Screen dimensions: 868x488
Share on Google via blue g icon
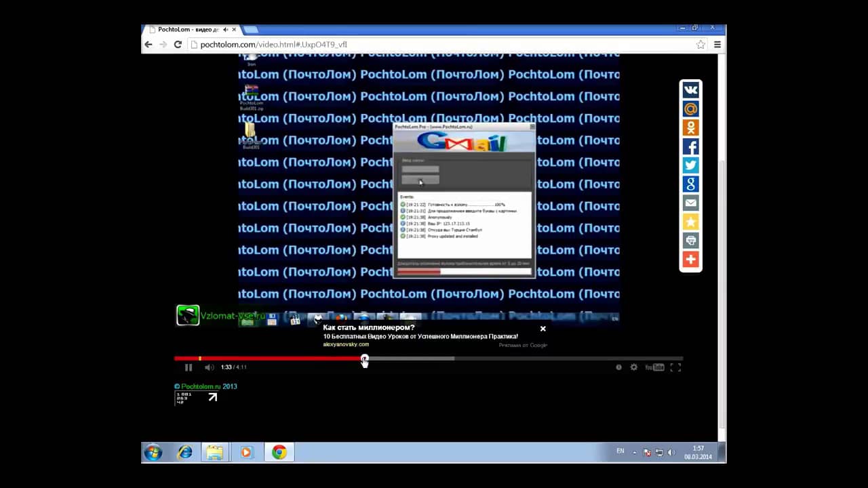(x=690, y=184)
